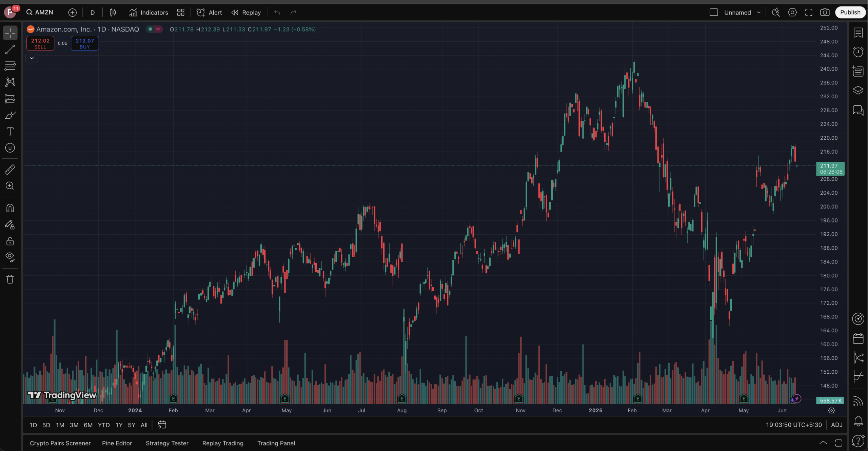Set range to 6M
The height and width of the screenshot is (451, 868).
point(88,425)
